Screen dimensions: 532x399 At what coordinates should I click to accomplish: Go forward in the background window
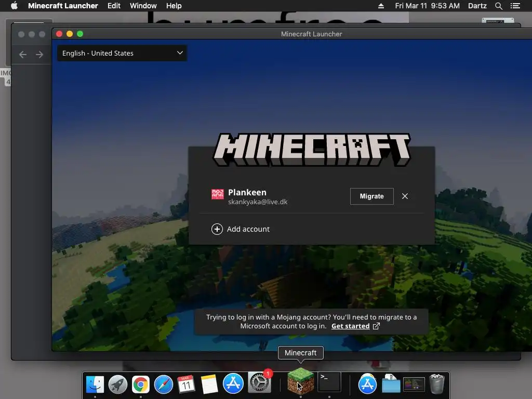39,55
